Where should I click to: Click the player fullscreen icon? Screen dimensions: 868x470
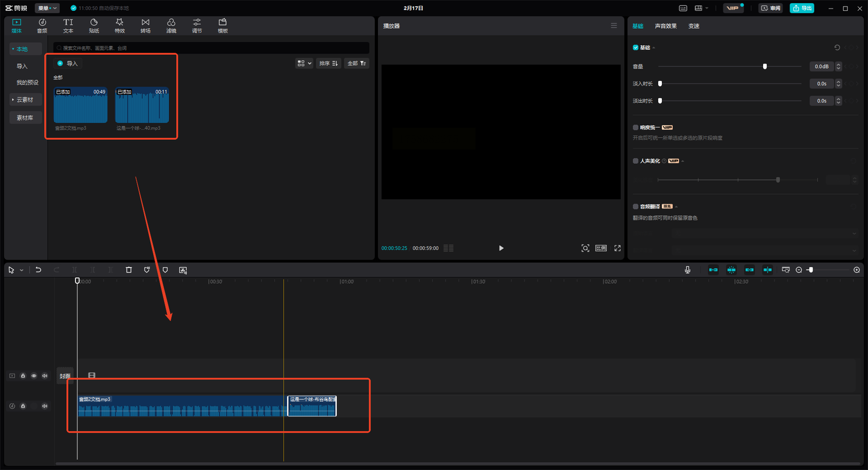click(617, 248)
